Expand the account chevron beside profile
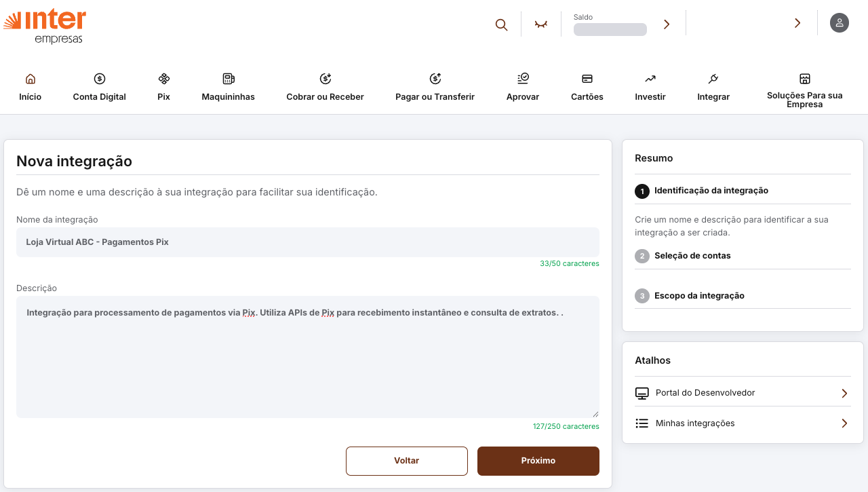 click(797, 23)
